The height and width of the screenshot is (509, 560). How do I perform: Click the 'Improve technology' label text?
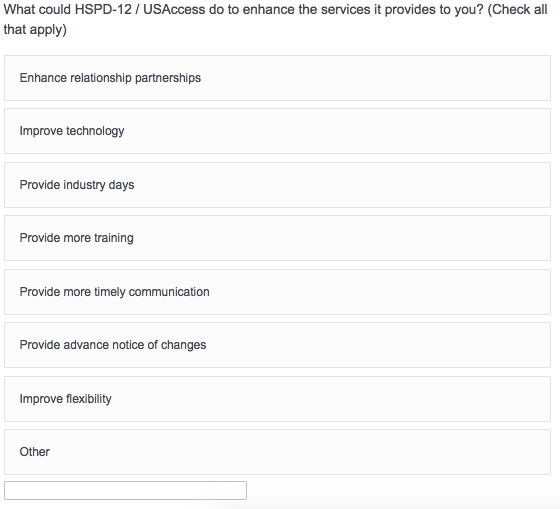click(72, 131)
